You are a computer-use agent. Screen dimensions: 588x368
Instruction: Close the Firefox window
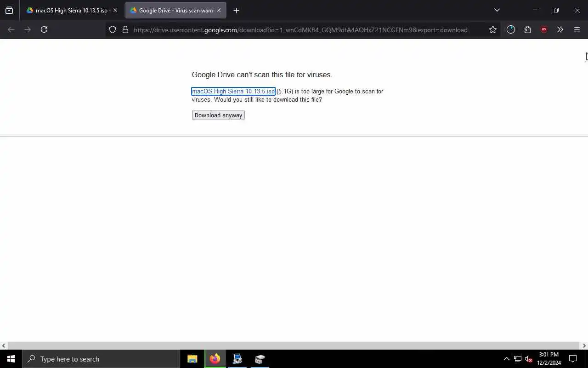coord(577,10)
